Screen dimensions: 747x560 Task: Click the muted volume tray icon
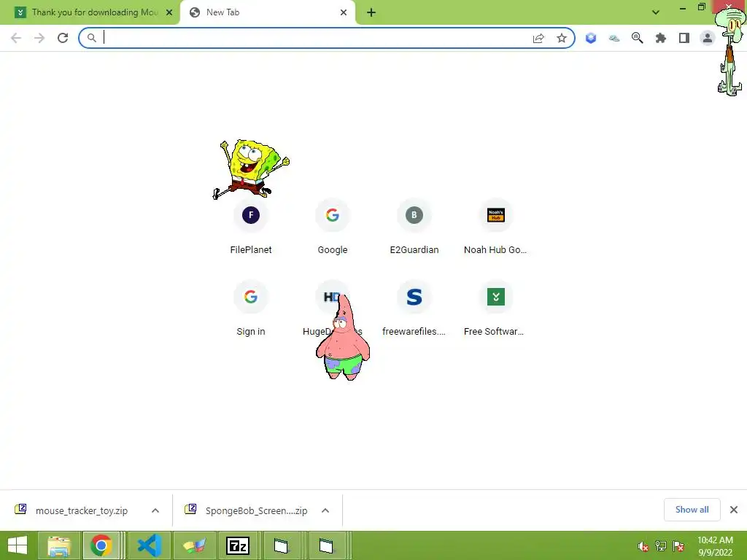point(643,546)
